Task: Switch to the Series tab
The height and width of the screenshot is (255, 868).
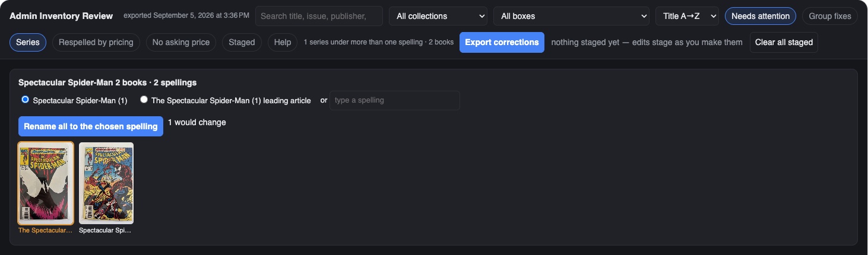Action: pos(28,42)
